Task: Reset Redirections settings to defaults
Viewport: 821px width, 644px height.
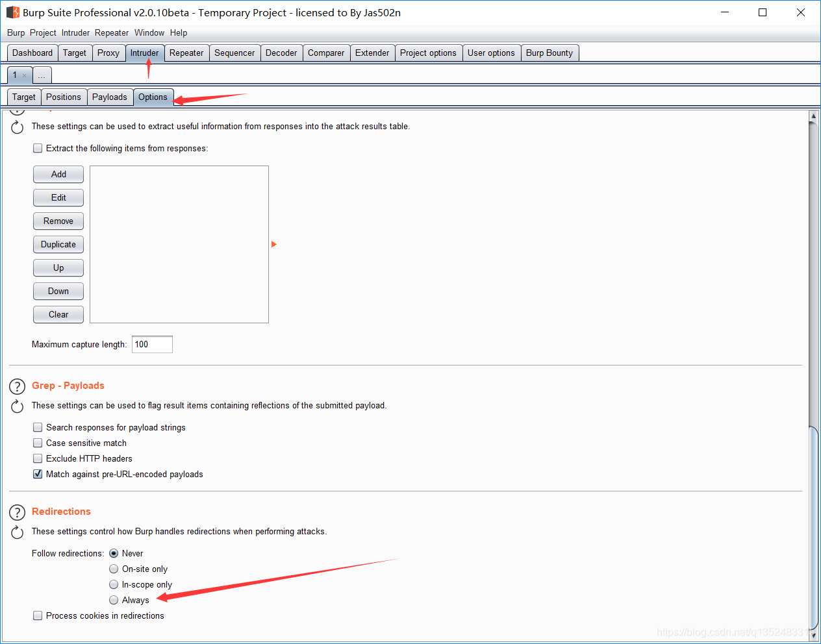Action: 17,532
